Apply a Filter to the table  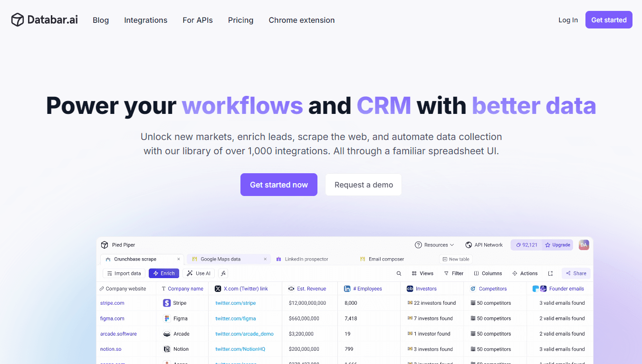[x=453, y=273]
